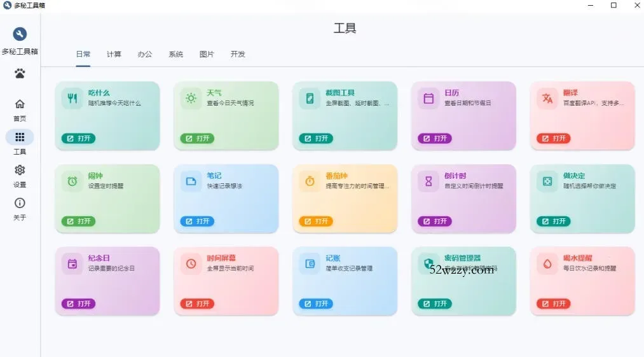Click the 简单收支记录管理 description text

pos(349,268)
